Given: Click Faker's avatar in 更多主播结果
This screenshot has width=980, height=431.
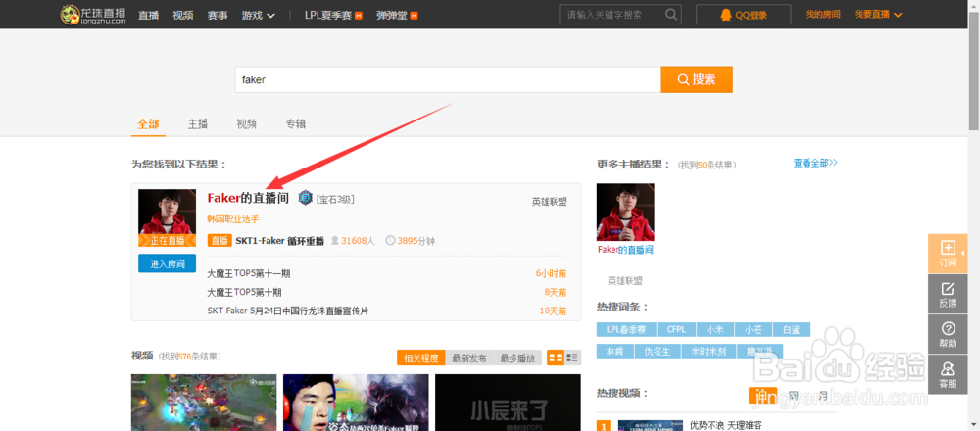Looking at the screenshot, I should coord(625,213).
